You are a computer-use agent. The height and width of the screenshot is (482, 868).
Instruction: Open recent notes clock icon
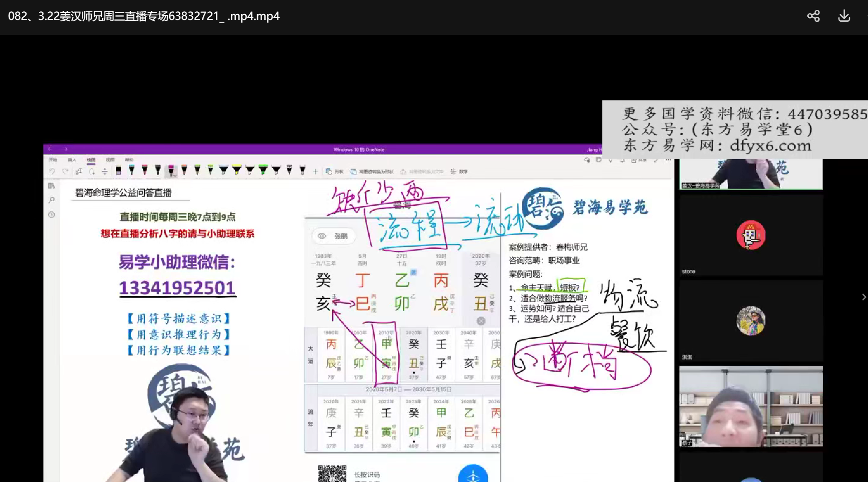pyautogui.click(x=52, y=214)
